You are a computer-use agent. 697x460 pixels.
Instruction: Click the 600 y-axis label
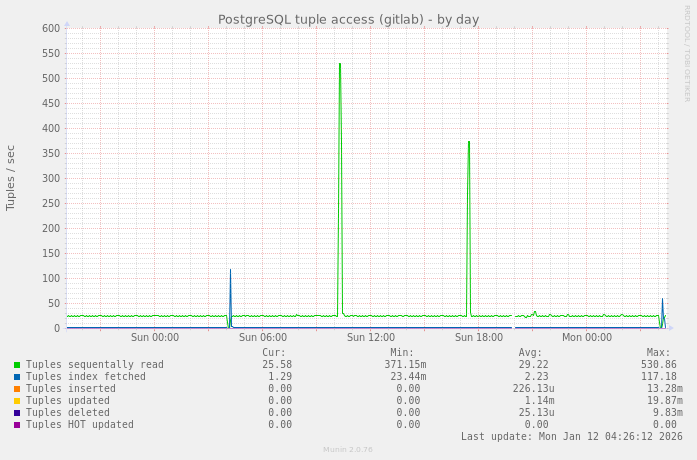click(51, 28)
